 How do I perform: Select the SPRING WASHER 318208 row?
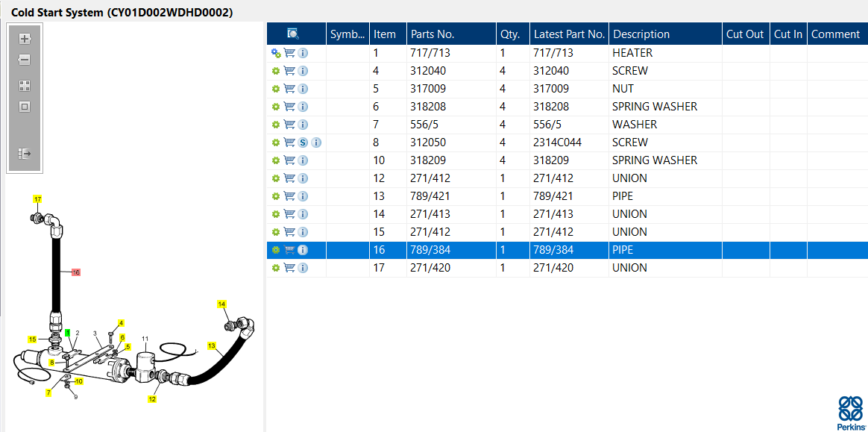567,107
